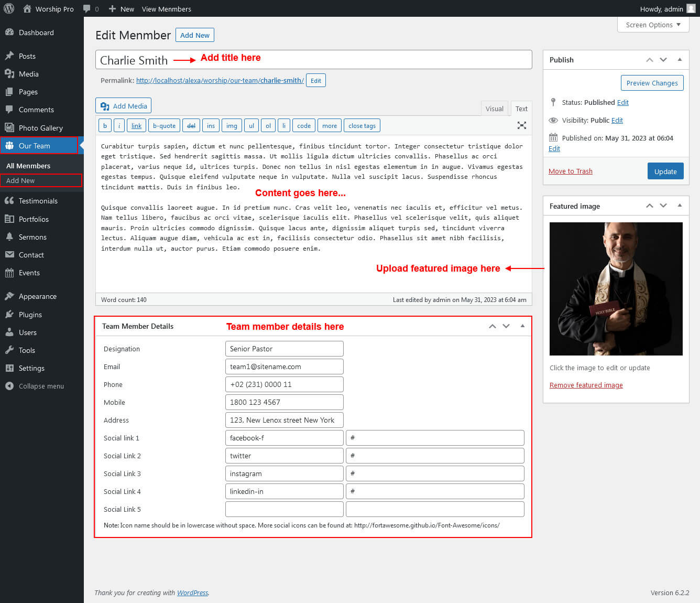Click the WordPress logo in admin bar
700x603 pixels.
coord(9,8)
